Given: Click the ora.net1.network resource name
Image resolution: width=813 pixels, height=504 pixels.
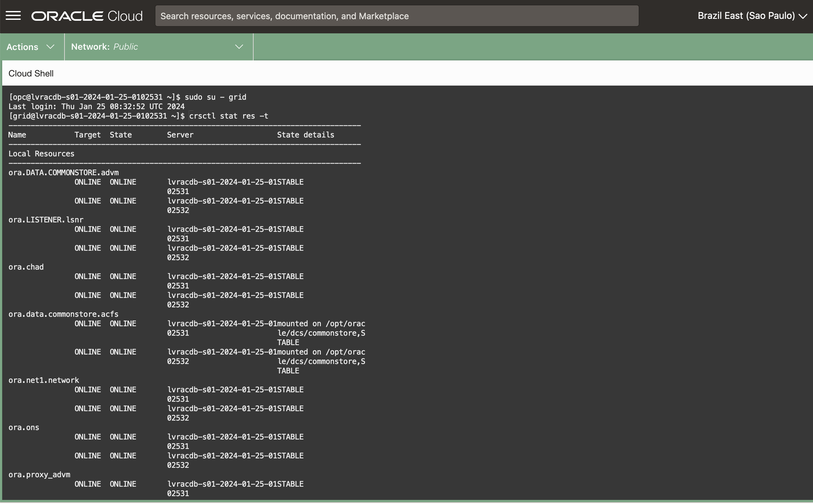Looking at the screenshot, I should (x=44, y=380).
